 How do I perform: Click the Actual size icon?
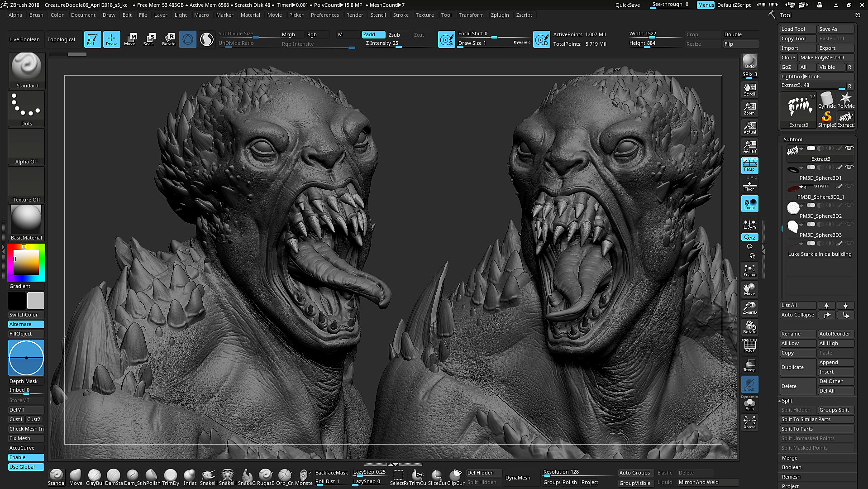pos(749,127)
